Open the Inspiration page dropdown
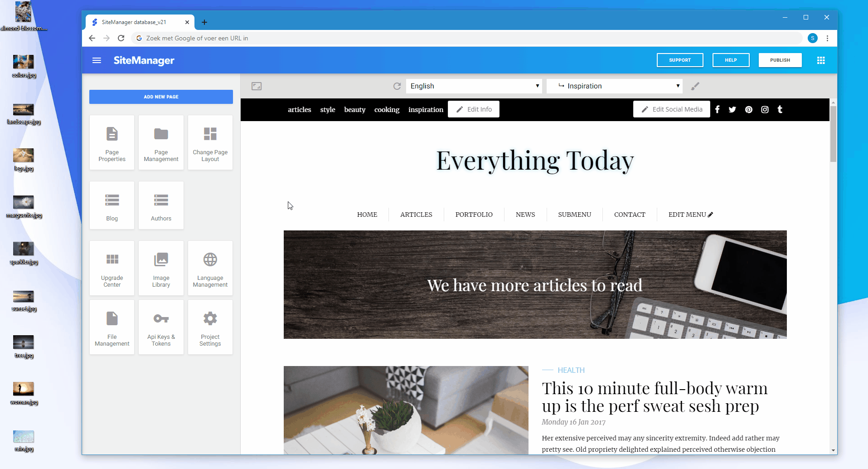Image resolution: width=868 pixels, height=469 pixels. click(614, 86)
